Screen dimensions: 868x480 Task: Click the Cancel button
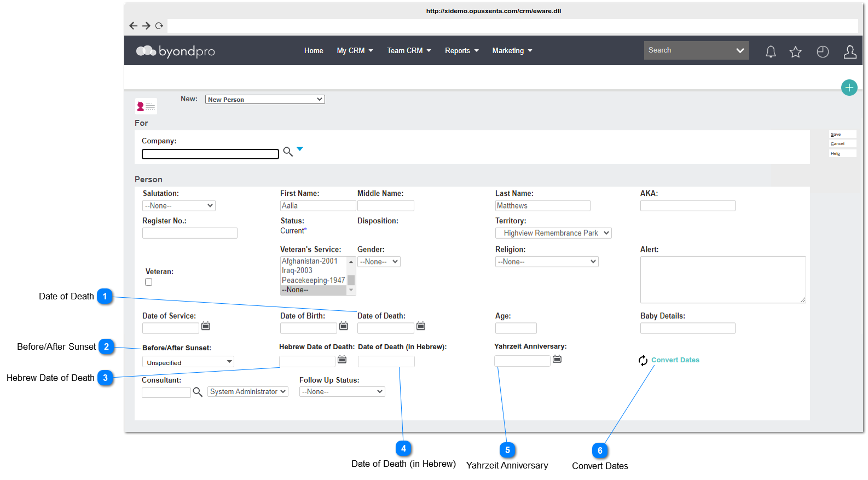(x=842, y=144)
